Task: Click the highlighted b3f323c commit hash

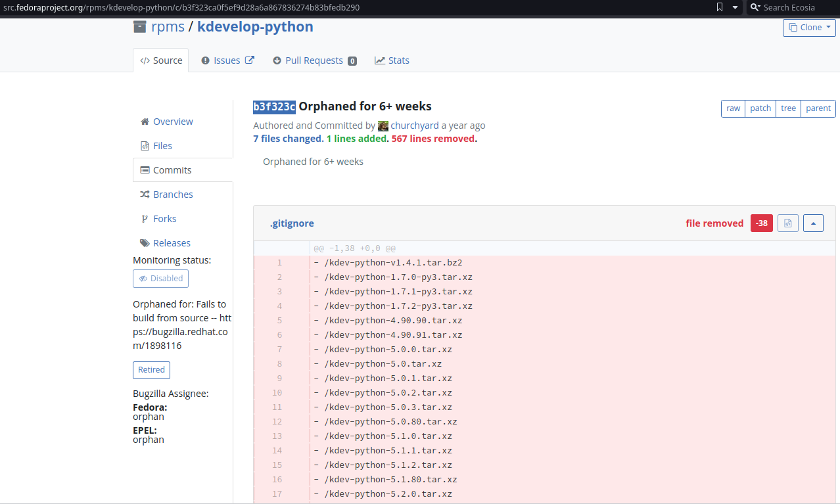Action: 274,106
